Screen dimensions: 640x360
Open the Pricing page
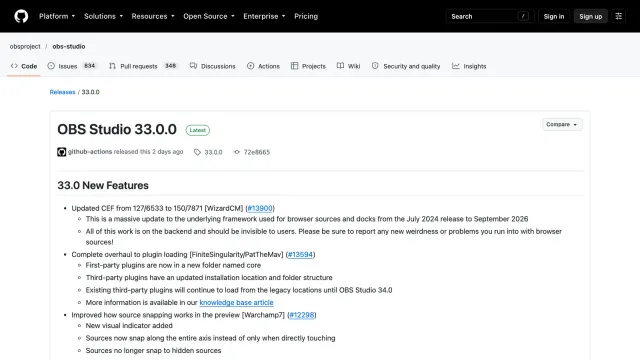(306, 16)
